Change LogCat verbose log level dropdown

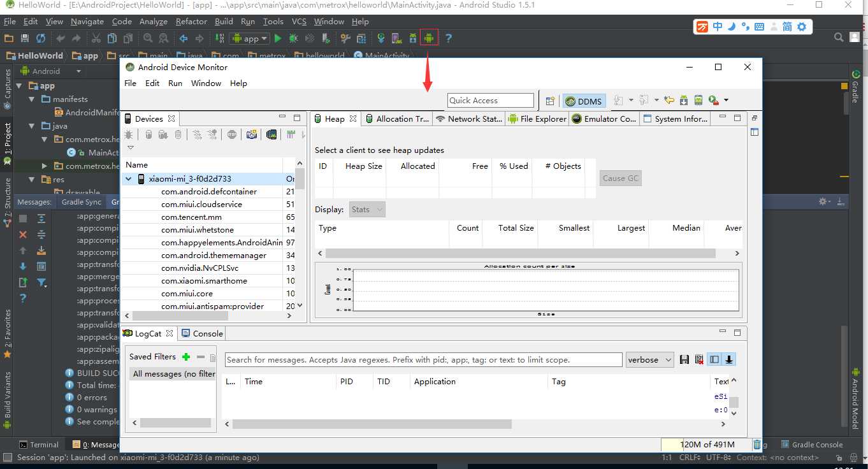point(649,359)
